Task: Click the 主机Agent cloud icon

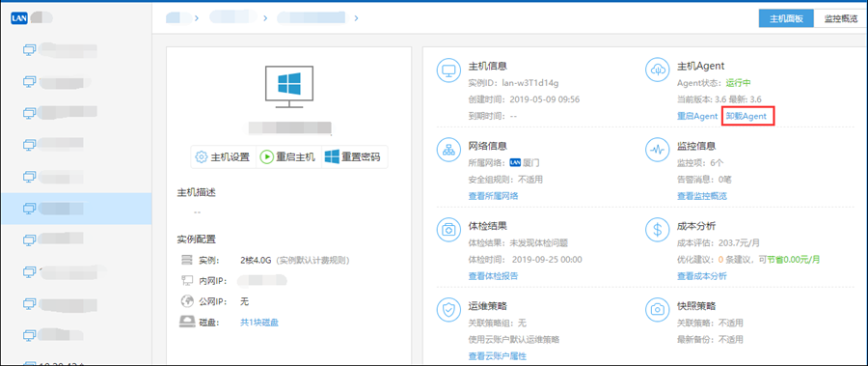Action: coord(658,70)
